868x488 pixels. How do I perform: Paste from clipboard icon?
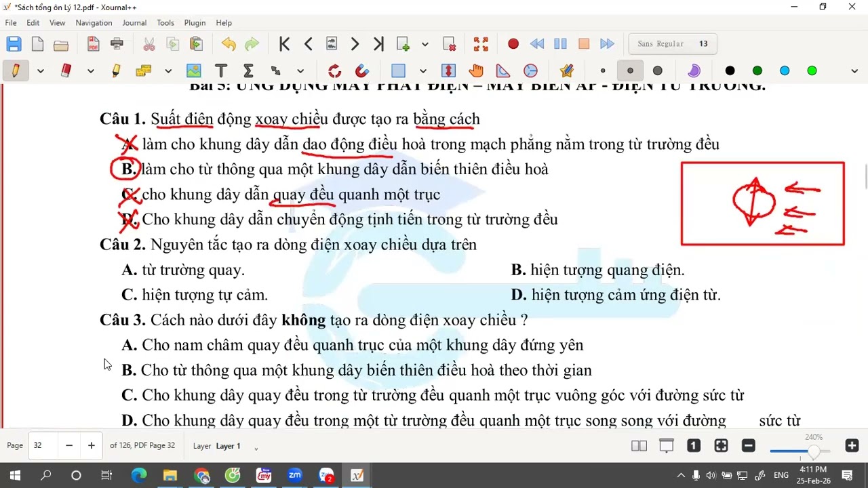click(196, 44)
